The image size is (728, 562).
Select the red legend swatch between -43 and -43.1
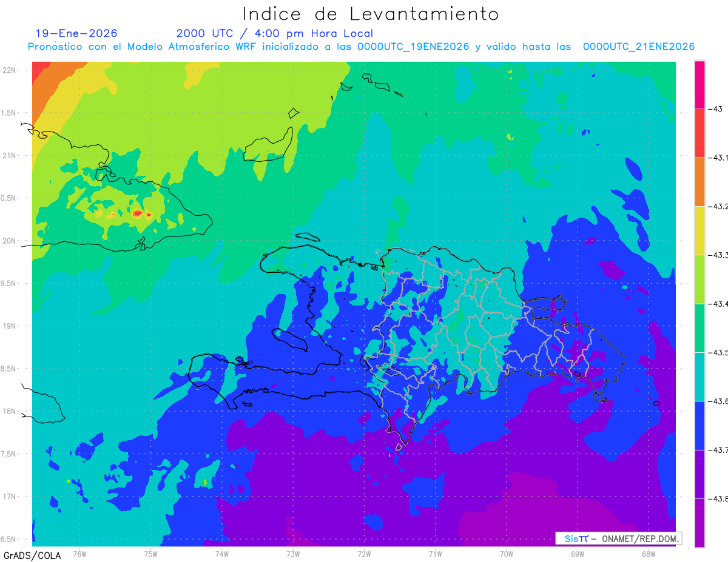pos(699,133)
